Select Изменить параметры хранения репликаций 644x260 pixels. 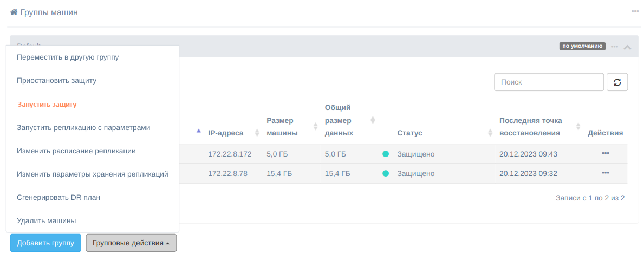[93, 174]
